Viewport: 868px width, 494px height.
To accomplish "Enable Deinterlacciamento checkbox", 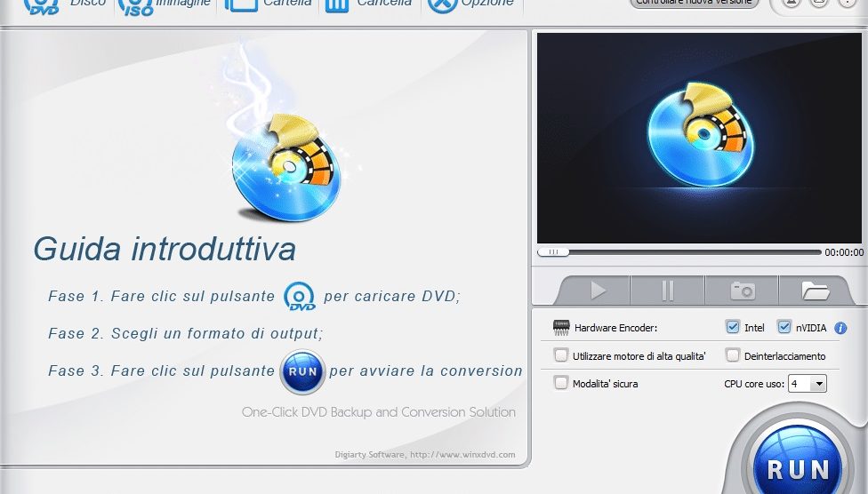I will point(733,355).
